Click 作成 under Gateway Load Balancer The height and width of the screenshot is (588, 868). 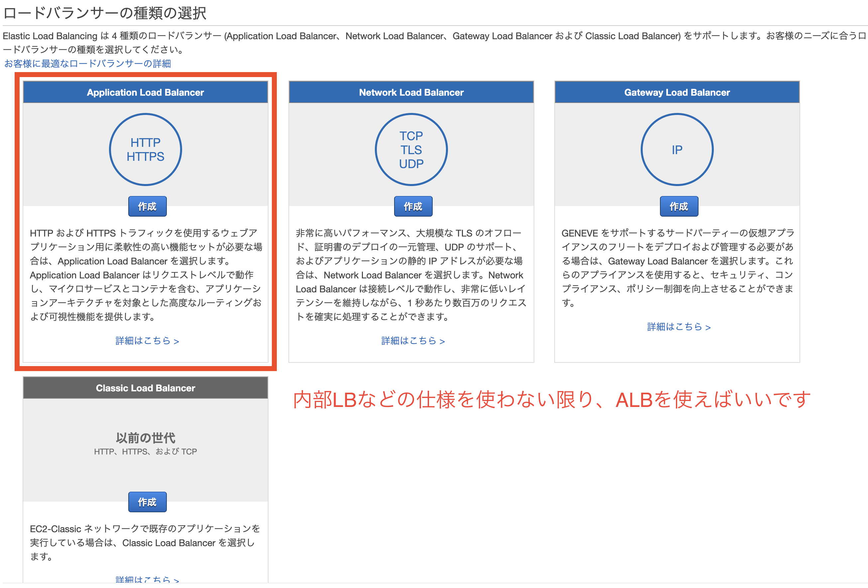[678, 206]
